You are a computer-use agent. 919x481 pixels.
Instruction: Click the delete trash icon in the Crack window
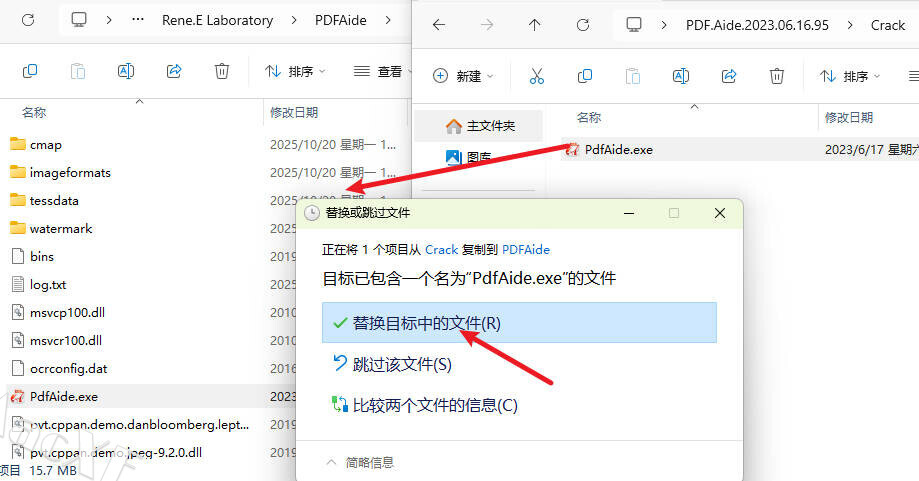777,76
